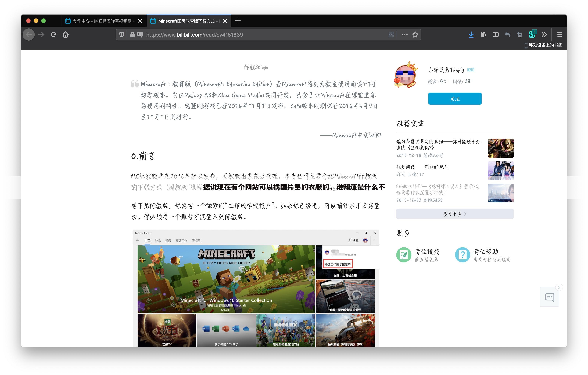This screenshot has height=375, width=588.
Task: Open article 浣熊市覆灭背后的真相
Action: tap(438, 144)
